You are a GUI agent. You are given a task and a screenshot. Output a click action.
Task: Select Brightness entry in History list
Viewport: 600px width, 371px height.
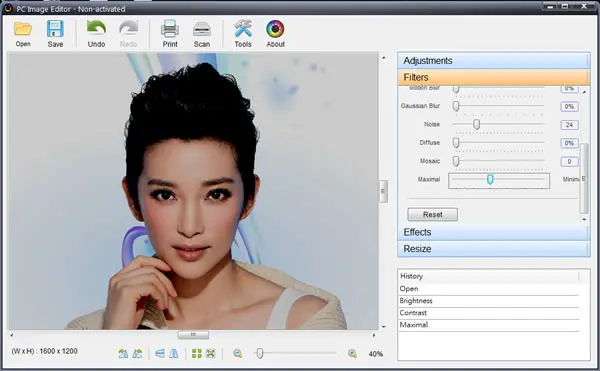[489, 301]
